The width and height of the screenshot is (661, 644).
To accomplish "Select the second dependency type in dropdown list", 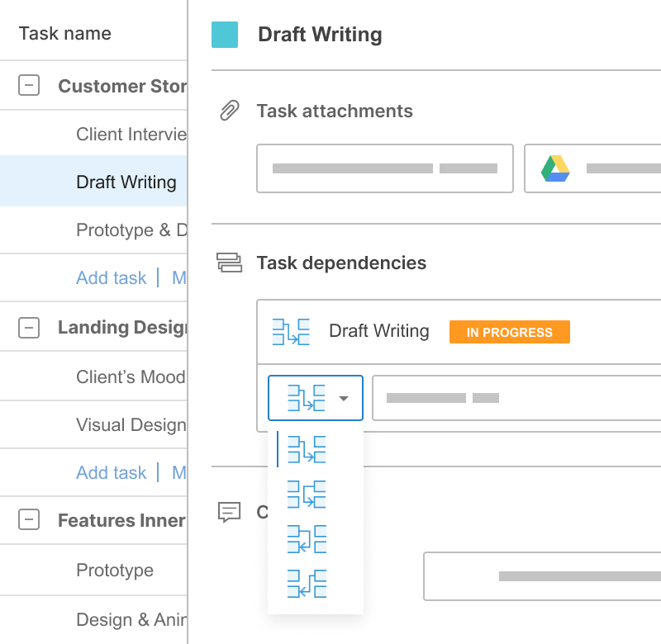I will click(x=307, y=495).
